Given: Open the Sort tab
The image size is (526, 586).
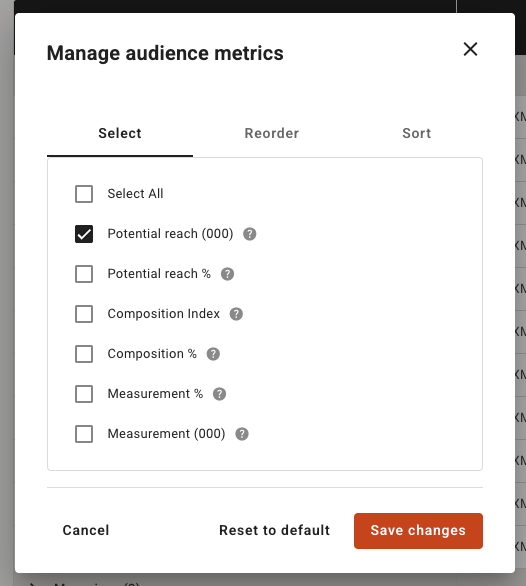Looking at the screenshot, I should pyautogui.click(x=416, y=133).
